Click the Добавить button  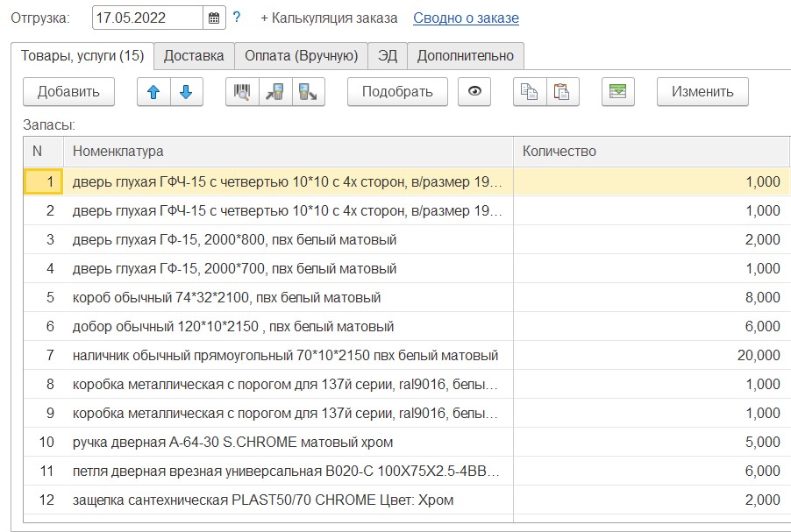(x=68, y=91)
